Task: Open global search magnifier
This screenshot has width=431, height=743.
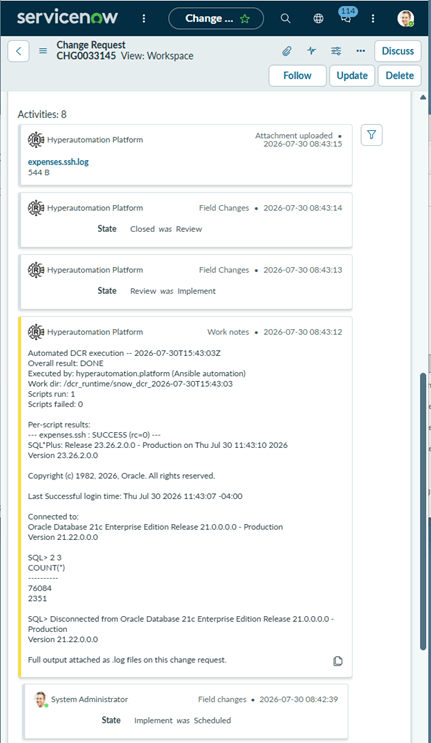Action: pos(285,18)
